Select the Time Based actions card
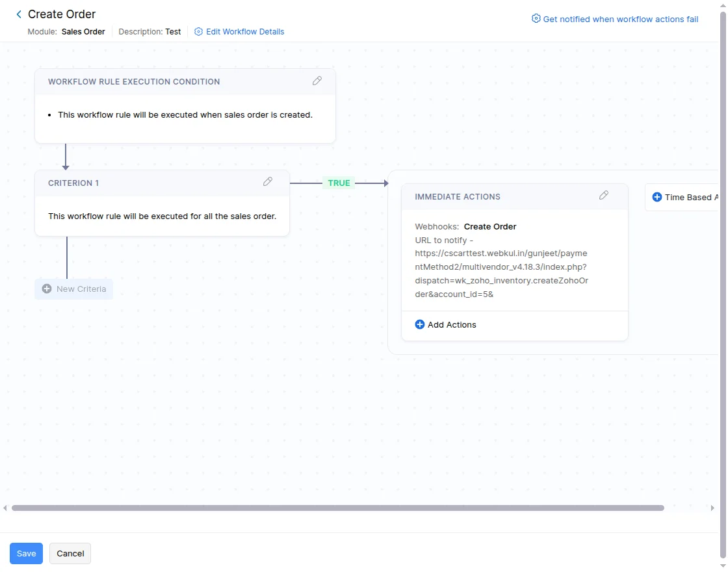 click(682, 198)
